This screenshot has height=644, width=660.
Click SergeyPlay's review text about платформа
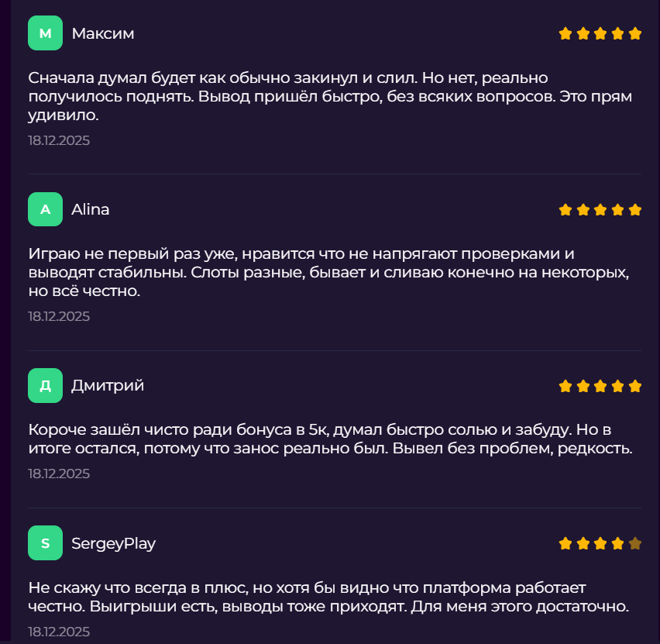(328, 597)
